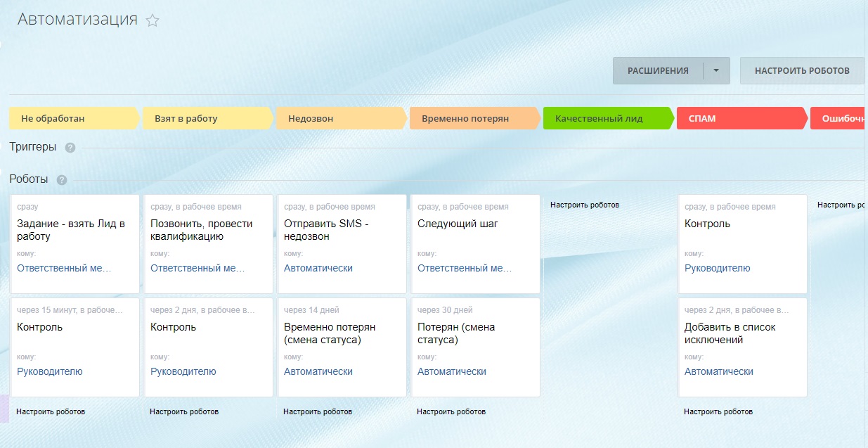Click the Триггеры section label
The image size is (868, 448).
(33, 147)
